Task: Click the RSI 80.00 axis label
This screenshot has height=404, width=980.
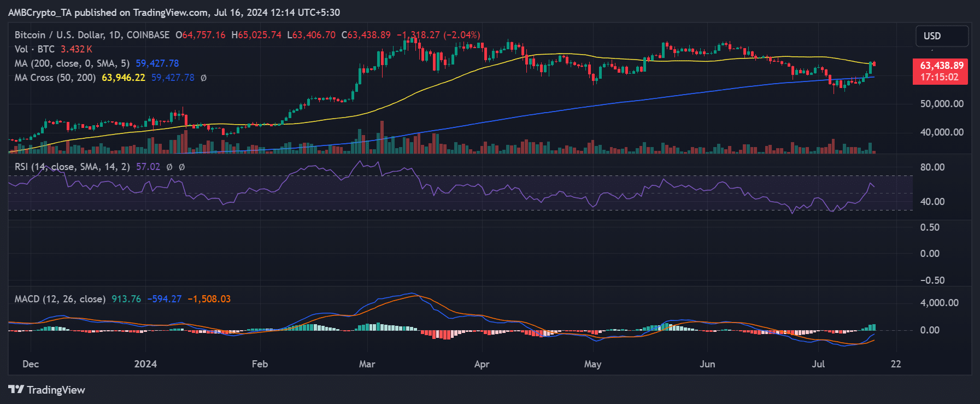Action: pos(932,167)
